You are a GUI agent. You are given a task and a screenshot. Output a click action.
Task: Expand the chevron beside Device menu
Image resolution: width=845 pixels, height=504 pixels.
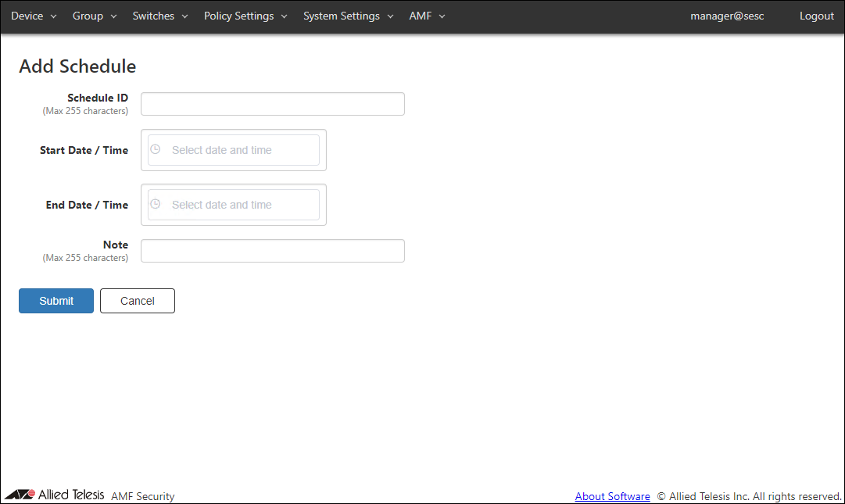pos(54,16)
